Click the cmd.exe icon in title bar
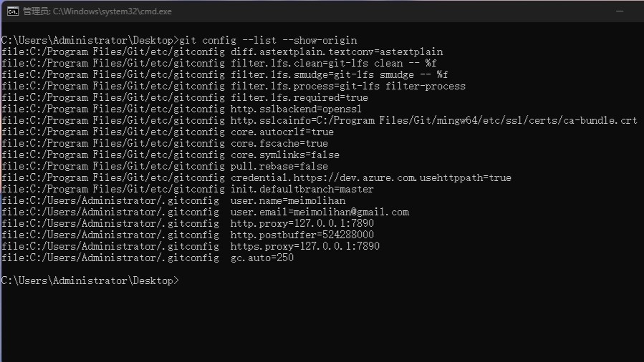Viewport: 644px width, 362px height. (13, 11)
